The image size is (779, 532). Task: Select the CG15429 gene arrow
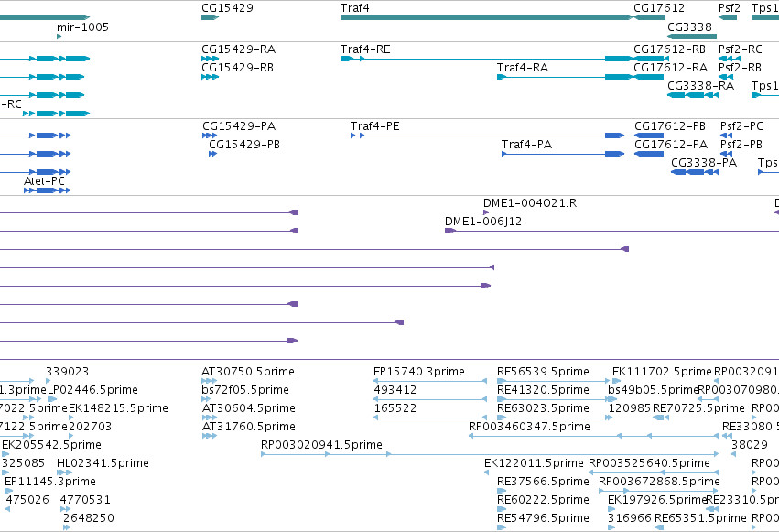tap(211, 18)
